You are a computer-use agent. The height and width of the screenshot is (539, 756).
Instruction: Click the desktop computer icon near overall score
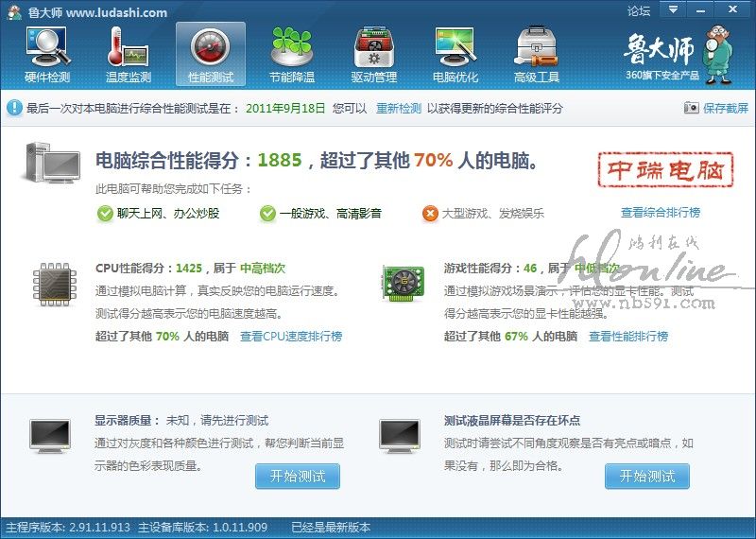(51, 163)
